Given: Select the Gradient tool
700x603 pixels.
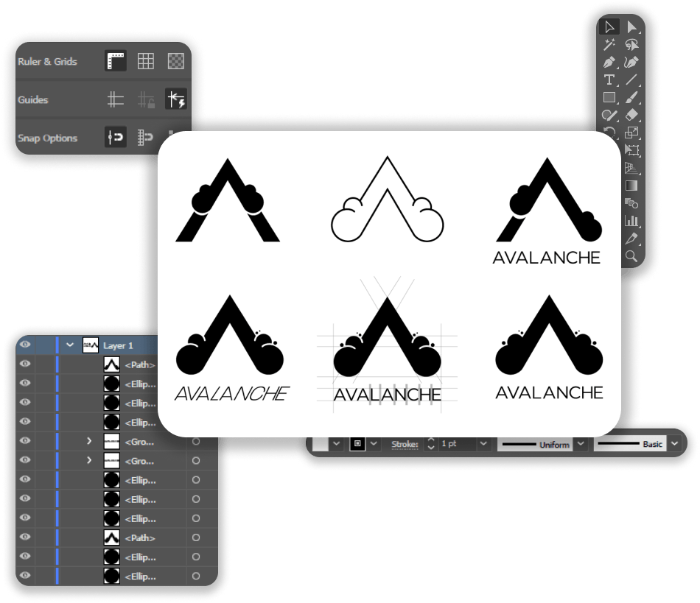Looking at the screenshot, I should (x=631, y=186).
